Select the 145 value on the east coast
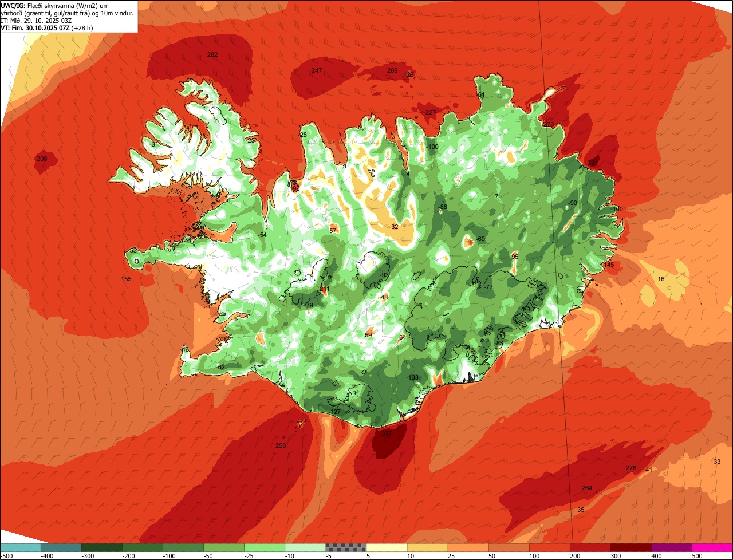 tap(609, 265)
